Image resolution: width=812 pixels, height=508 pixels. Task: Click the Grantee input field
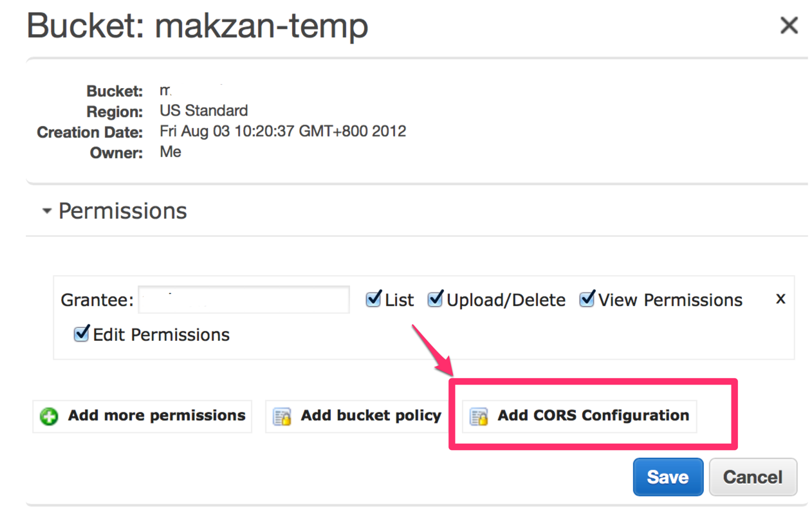click(x=244, y=300)
